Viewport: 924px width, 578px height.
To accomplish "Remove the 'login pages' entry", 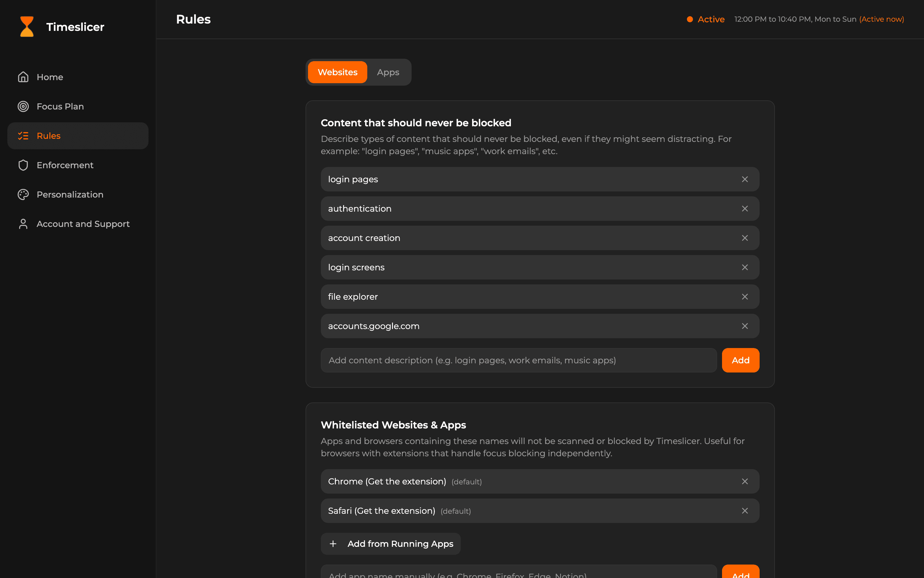I will (745, 179).
